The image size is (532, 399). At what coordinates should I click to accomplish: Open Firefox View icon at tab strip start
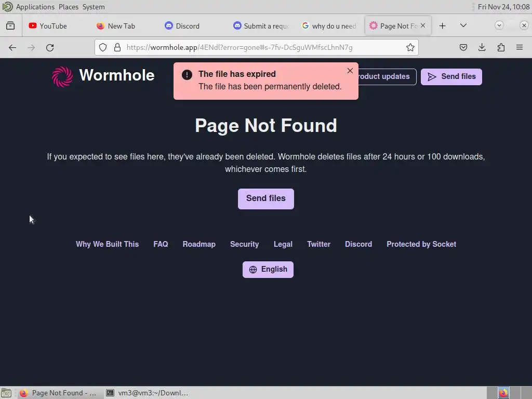[x=10, y=26]
